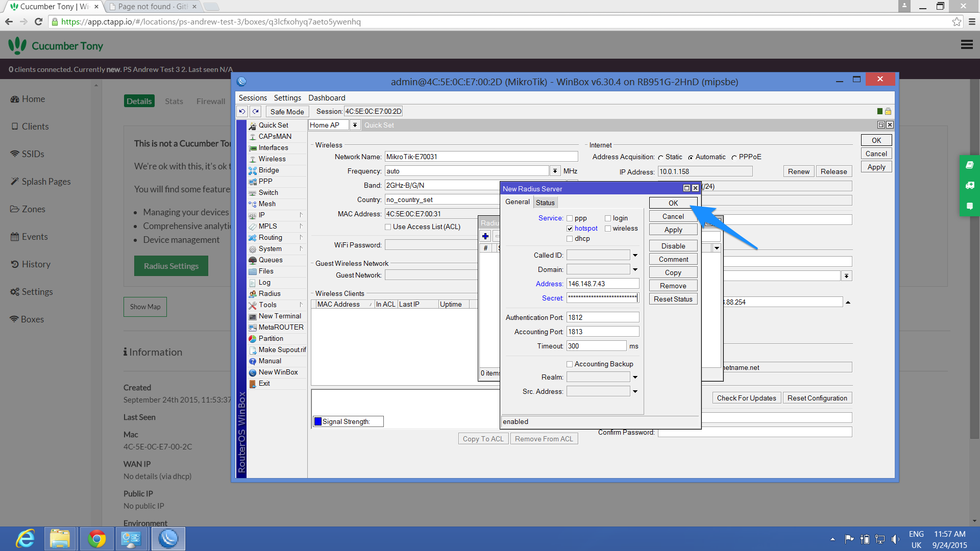Expand the Domain dropdown arrow
The height and width of the screenshot is (551, 980).
tap(635, 269)
